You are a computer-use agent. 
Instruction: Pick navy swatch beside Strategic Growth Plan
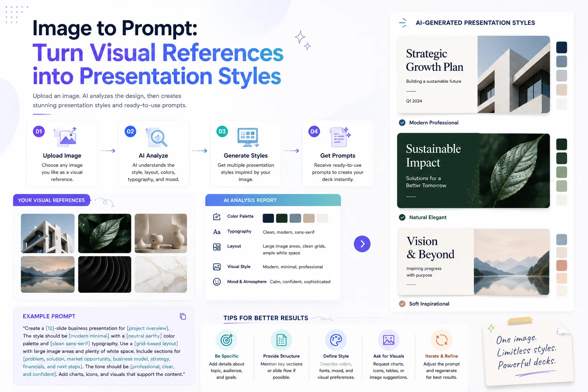(x=562, y=47)
